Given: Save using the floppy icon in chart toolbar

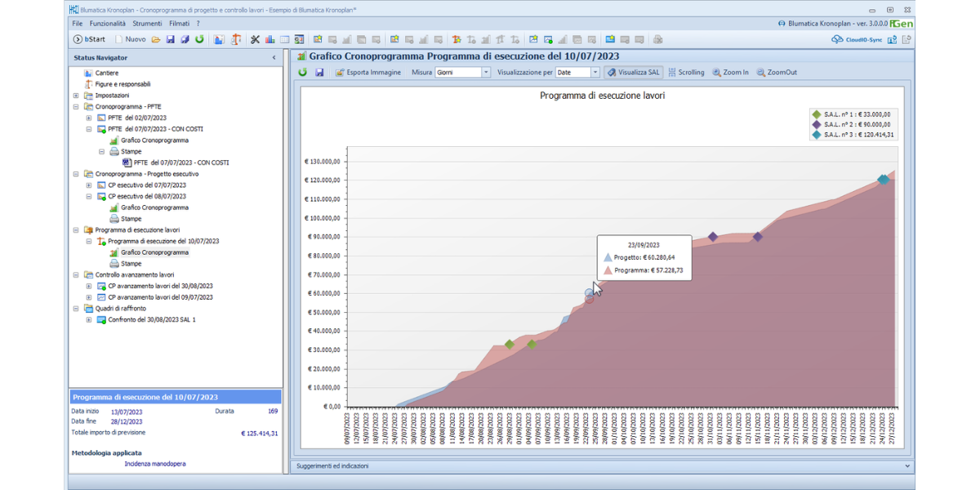Looking at the screenshot, I should pyautogui.click(x=319, y=73).
